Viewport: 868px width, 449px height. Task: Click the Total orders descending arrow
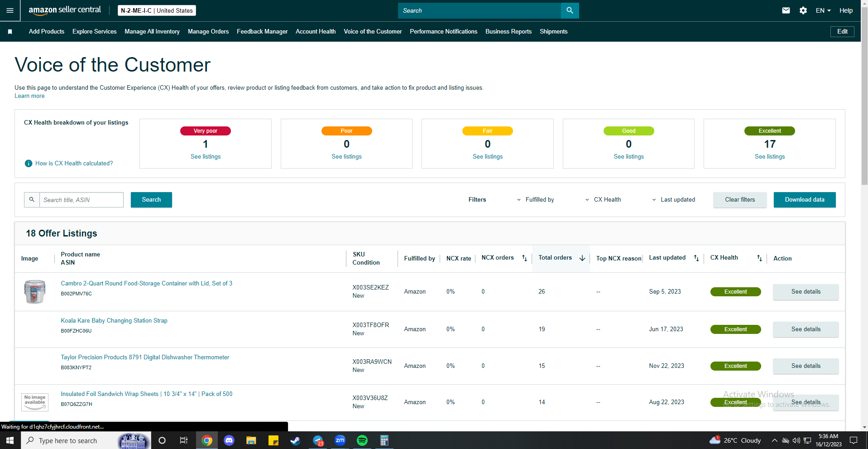tap(582, 258)
